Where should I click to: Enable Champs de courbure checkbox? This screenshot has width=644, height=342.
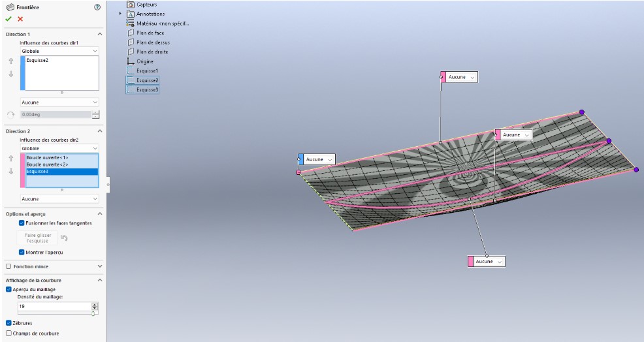coord(8,333)
